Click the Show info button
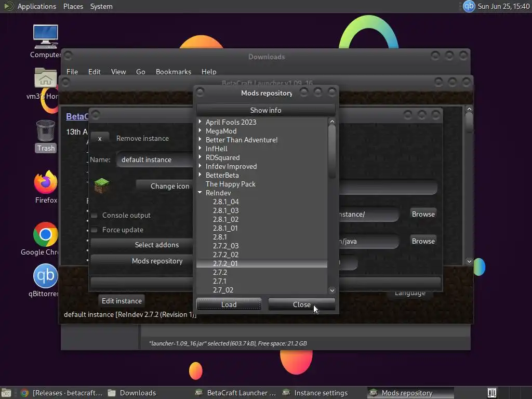This screenshot has width=532, height=399. pos(265,110)
